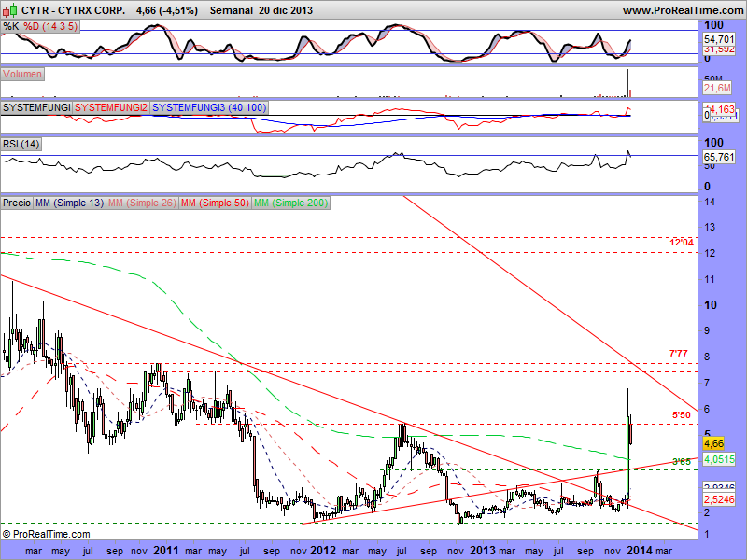747x560 pixels.
Task: Click the 65,761 RSI value box
Action: 719,157
